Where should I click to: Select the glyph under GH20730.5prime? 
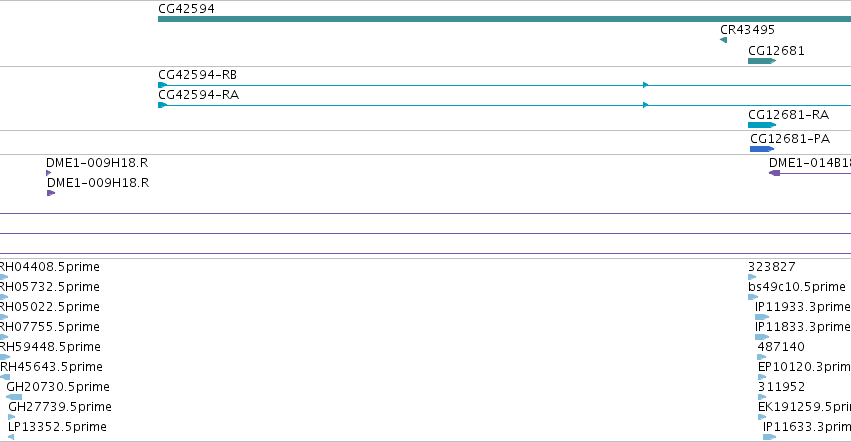pos(14,397)
